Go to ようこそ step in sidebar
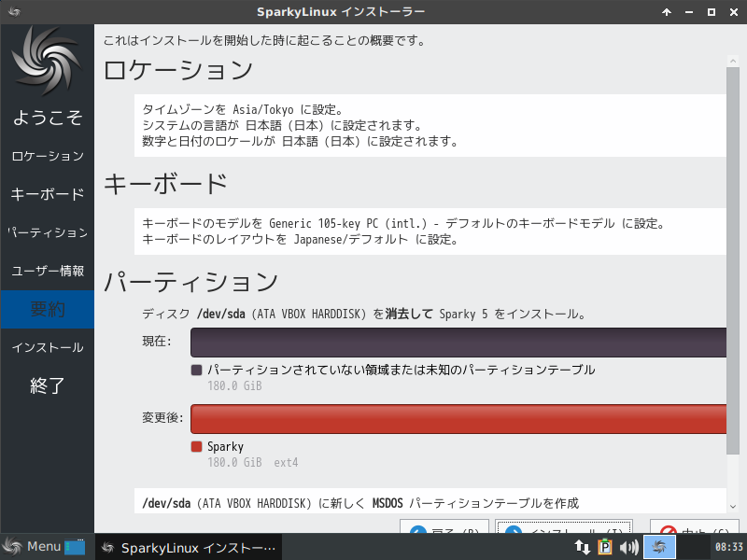The image size is (747, 560). tap(48, 118)
